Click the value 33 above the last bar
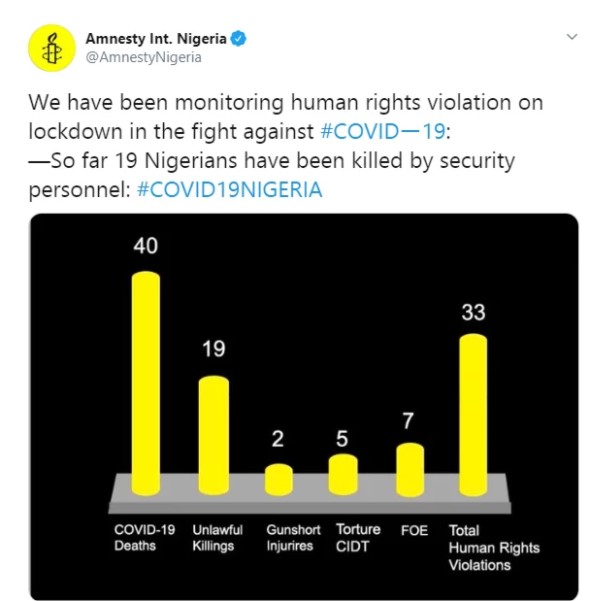The width and height of the screenshot is (590, 601). pyautogui.click(x=473, y=312)
